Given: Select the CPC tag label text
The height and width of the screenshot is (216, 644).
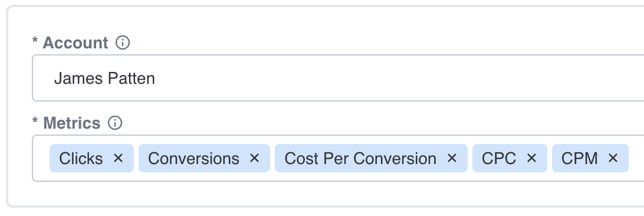Looking at the screenshot, I should [x=498, y=159].
